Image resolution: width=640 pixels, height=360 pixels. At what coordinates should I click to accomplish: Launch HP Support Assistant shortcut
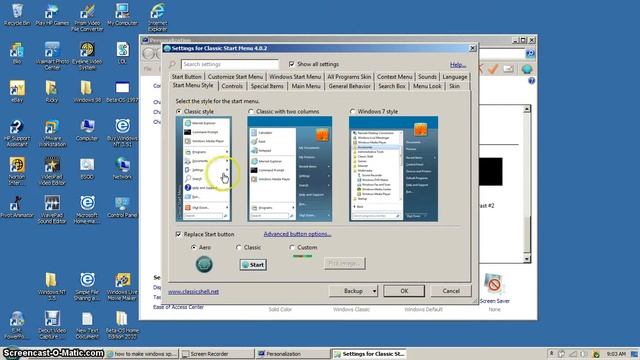(17, 133)
